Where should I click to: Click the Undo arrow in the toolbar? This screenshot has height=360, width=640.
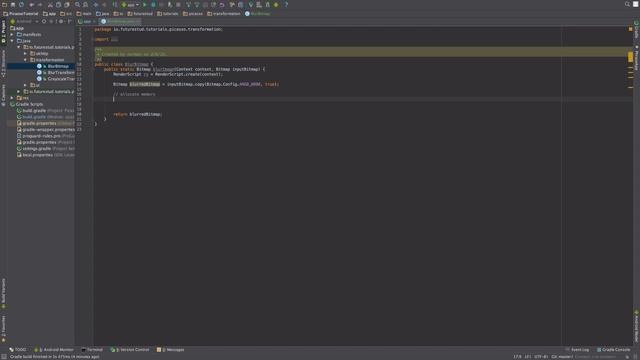pos(31,4)
